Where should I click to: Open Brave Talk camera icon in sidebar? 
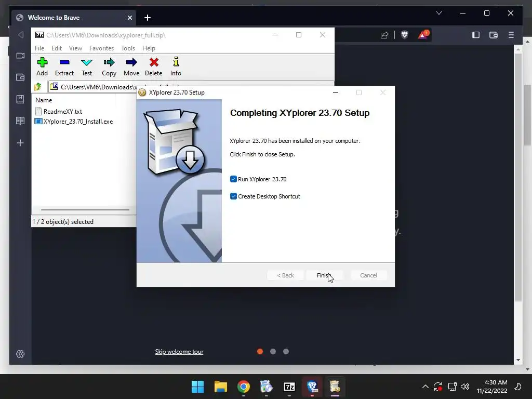[x=20, y=56]
